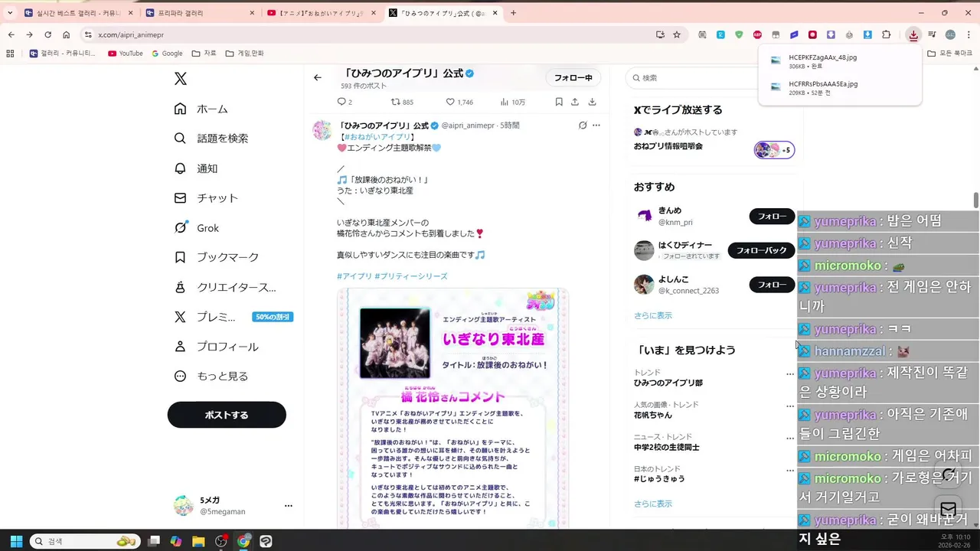
Task: Open クリエイタース… creator studio item
Action: [x=225, y=287]
